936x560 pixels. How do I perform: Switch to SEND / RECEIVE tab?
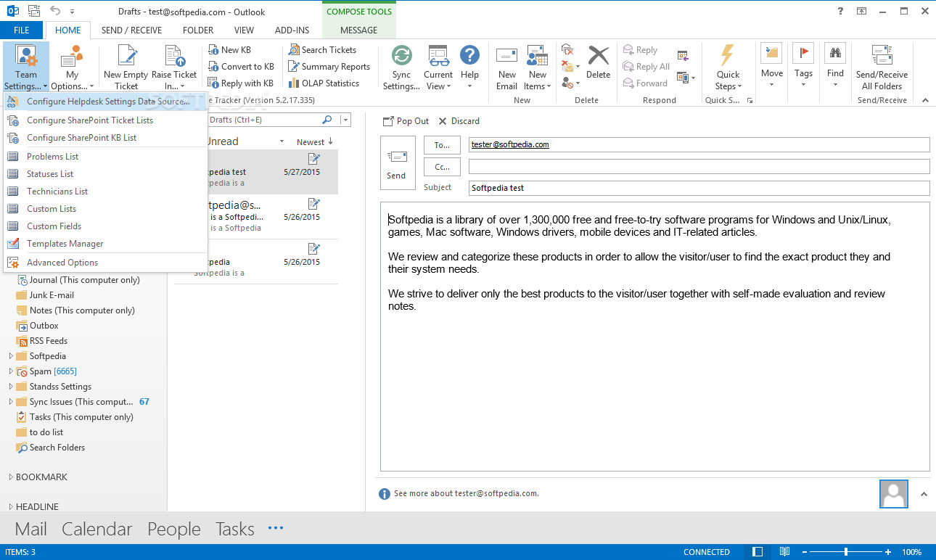(131, 30)
